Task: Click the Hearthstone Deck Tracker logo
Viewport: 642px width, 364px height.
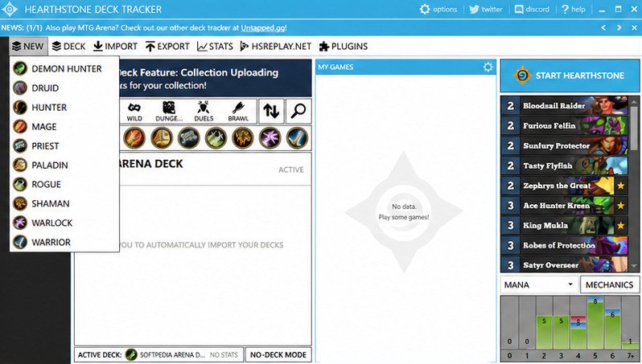Action: [10, 9]
